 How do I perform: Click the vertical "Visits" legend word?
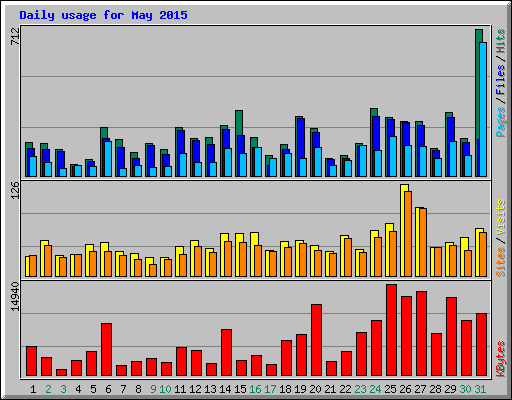pyautogui.click(x=501, y=218)
